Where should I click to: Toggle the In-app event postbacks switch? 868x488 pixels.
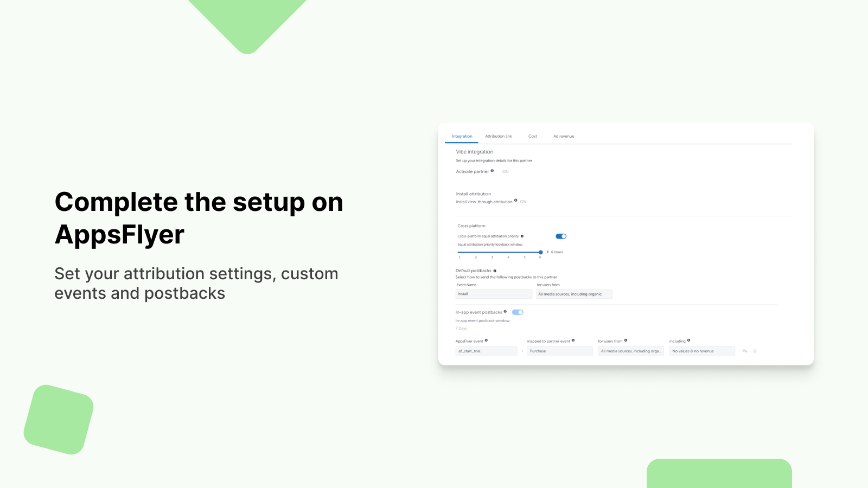[518, 312]
